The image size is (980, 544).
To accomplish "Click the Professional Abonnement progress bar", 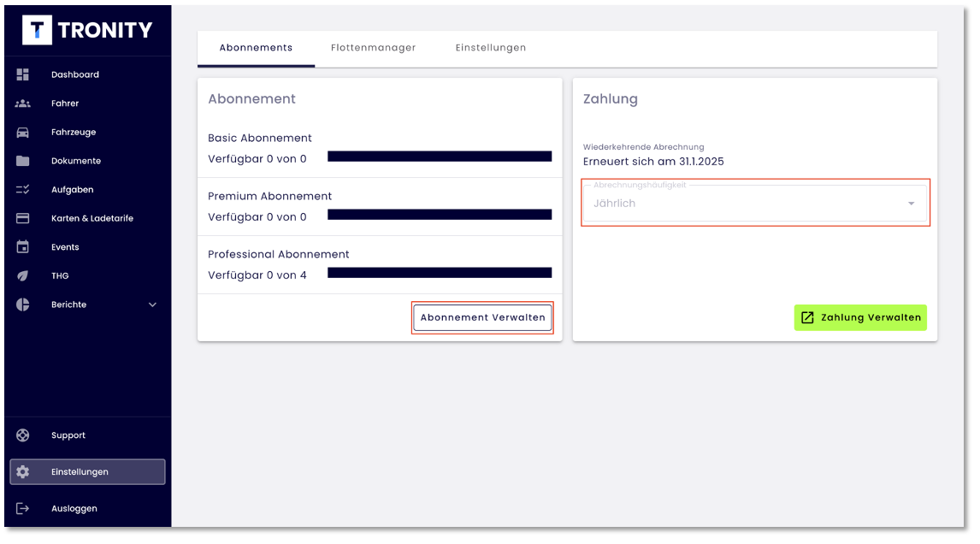I will point(439,273).
